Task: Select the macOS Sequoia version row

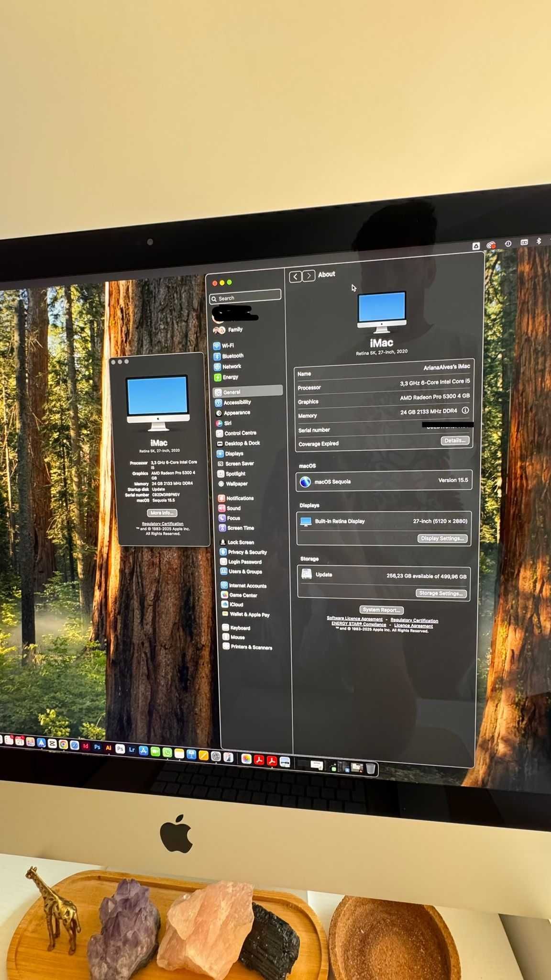Action: click(384, 481)
